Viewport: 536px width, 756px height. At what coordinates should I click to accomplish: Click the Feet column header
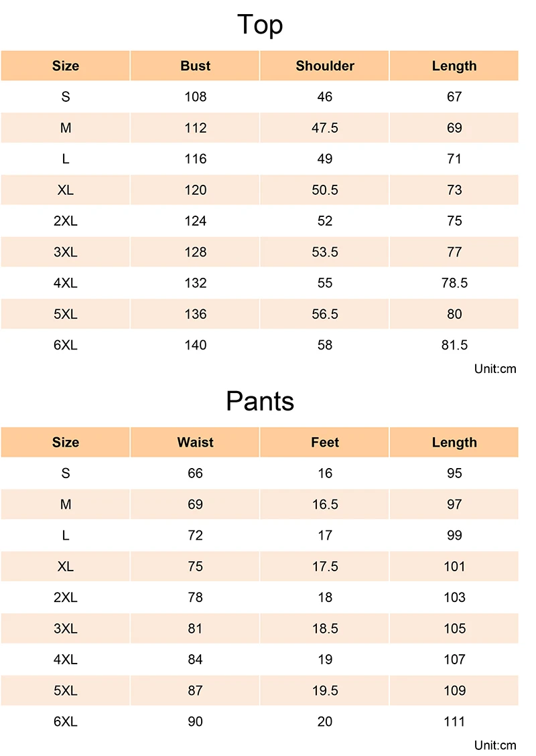(x=325, y=442)
